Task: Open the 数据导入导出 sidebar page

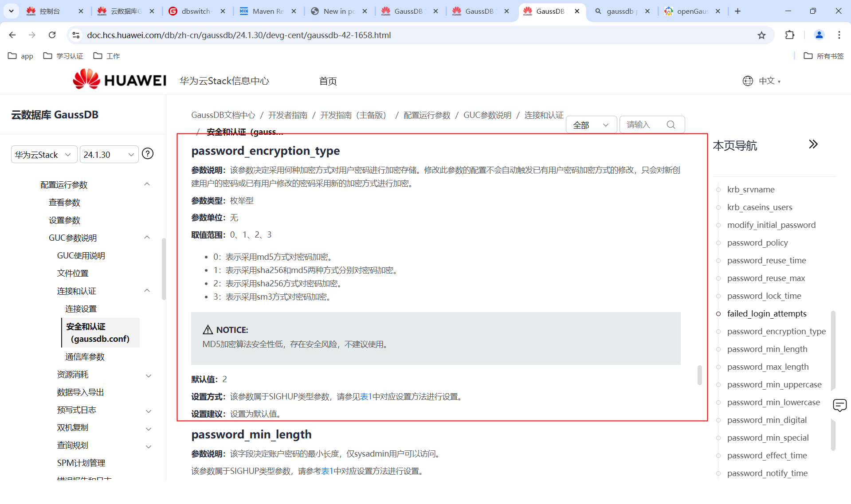Action: point(80,392)
